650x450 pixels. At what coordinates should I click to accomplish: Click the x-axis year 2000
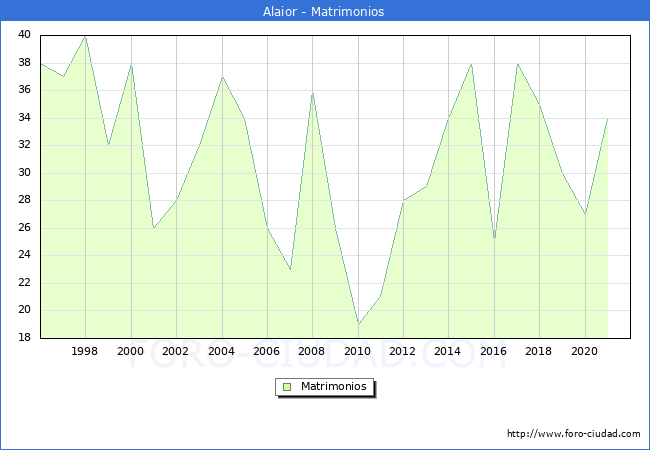(131, 351)
